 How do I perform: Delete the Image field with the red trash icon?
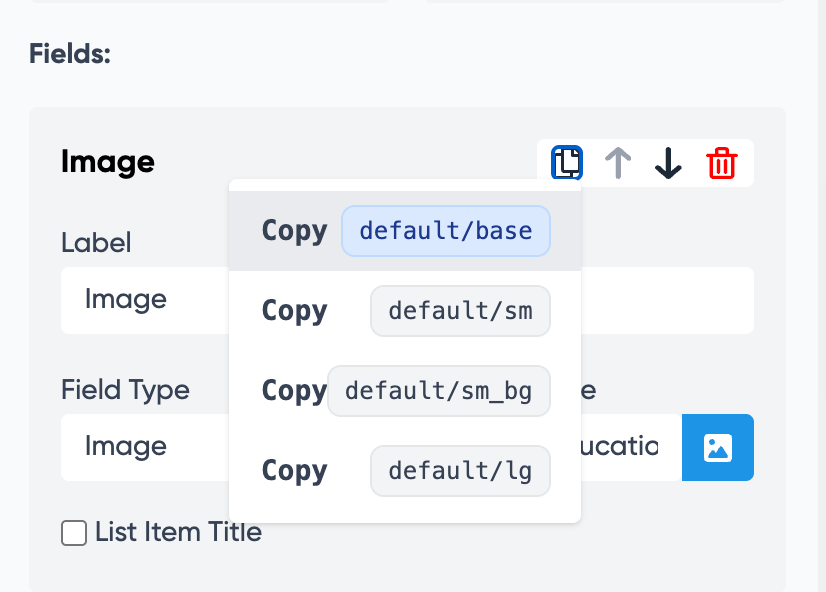pyautogui.click(x=721, y=163)
